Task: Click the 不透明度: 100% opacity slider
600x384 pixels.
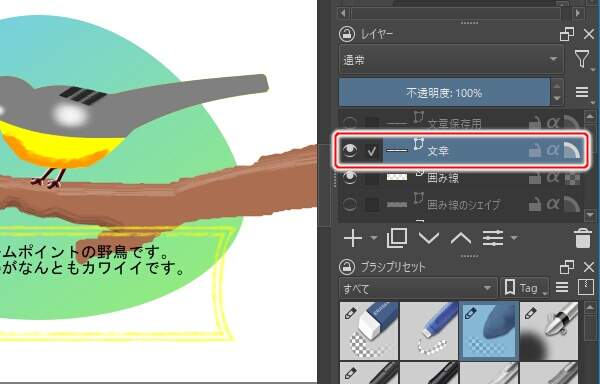Action: point(444,93)
